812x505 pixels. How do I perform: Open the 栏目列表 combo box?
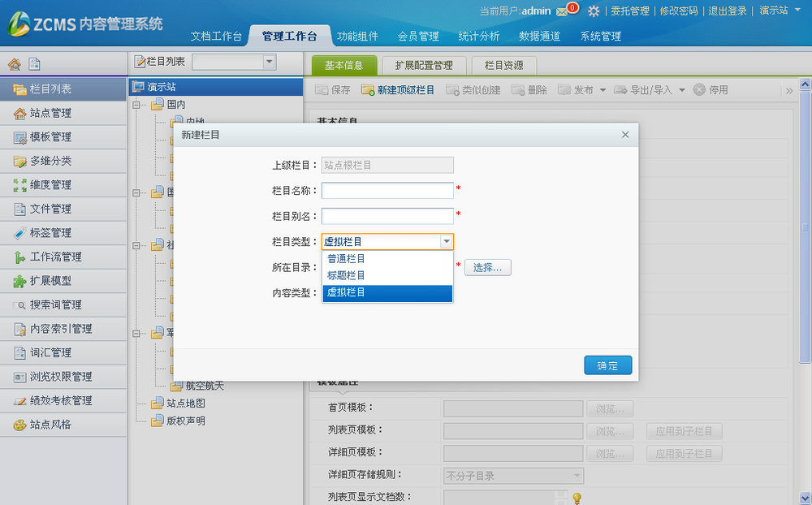click(x=268, y=61)
